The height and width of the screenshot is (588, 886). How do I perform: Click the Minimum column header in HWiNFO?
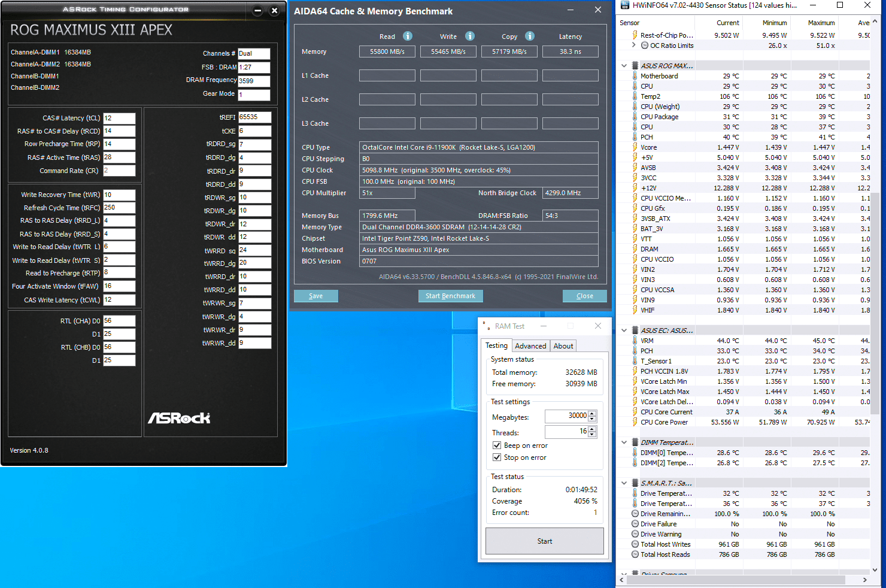767,23
